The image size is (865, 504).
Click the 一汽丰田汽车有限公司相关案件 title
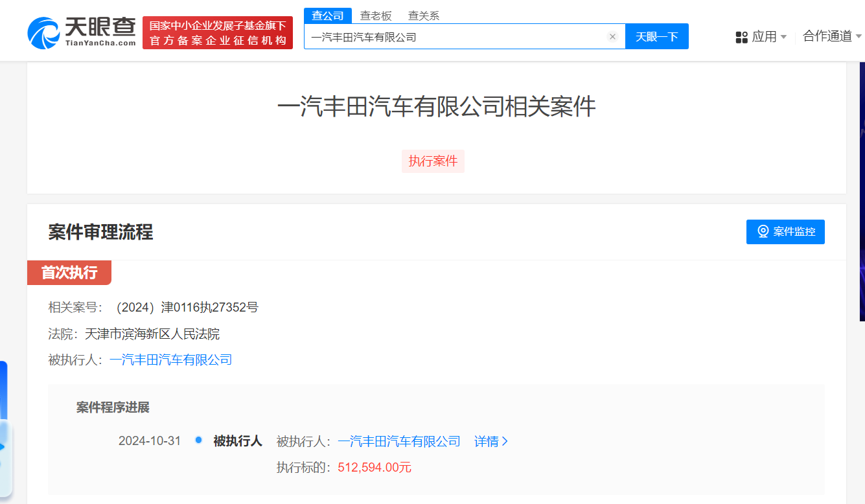pyautogui.click(x=437, y=107)
